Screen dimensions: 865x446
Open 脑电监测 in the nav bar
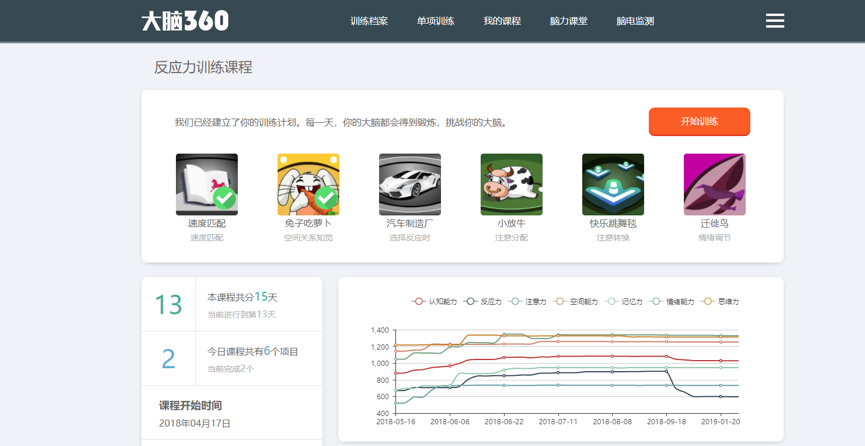click(635, 21)
